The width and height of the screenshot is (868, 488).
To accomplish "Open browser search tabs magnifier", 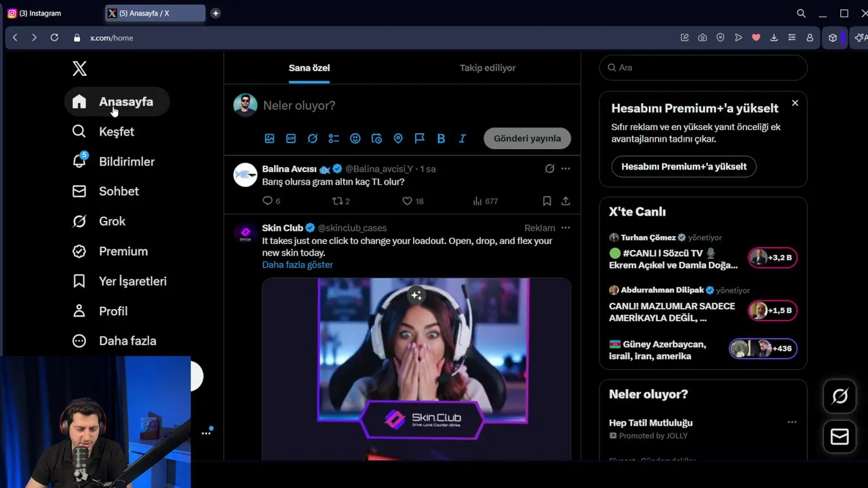I will pos(801,14).
